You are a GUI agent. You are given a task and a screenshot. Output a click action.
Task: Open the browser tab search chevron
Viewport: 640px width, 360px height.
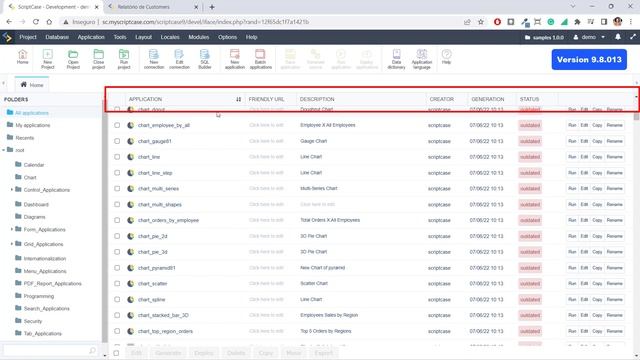tap(573, 7)
